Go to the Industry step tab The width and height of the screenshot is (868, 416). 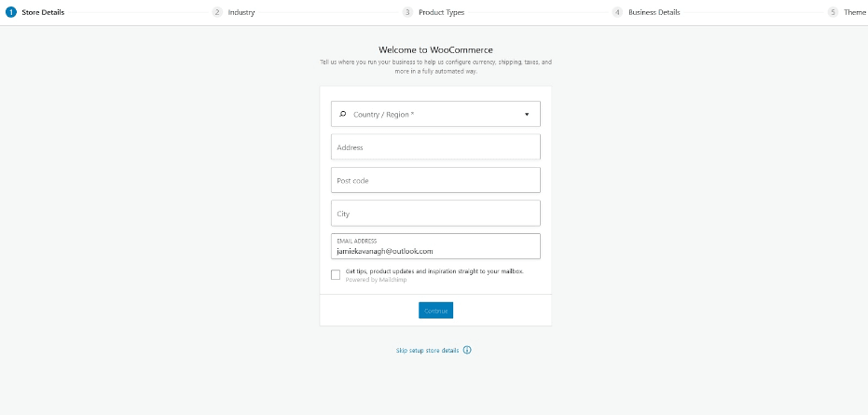[x=241, y=12]
